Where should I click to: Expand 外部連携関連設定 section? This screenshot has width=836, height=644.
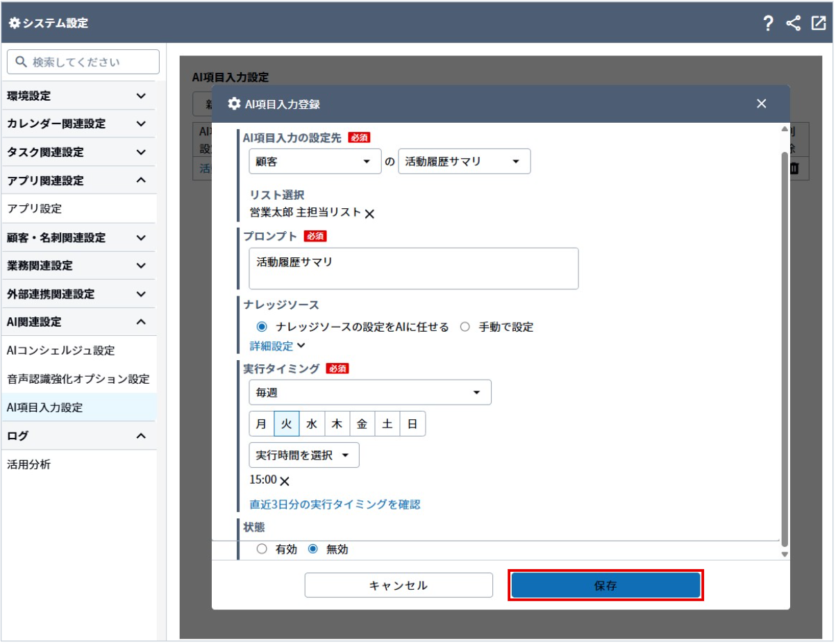tap(78, 294)
